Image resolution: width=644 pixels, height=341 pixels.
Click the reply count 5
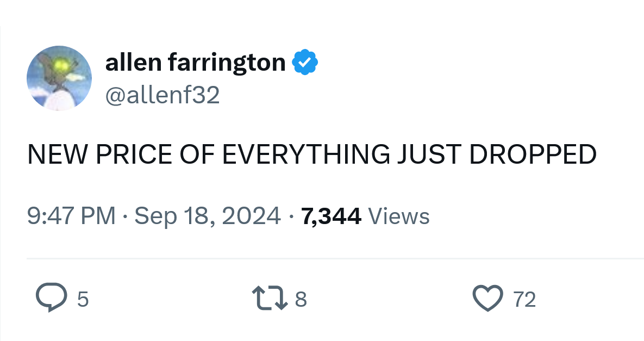pyautogui.click(x=83, y=299)
